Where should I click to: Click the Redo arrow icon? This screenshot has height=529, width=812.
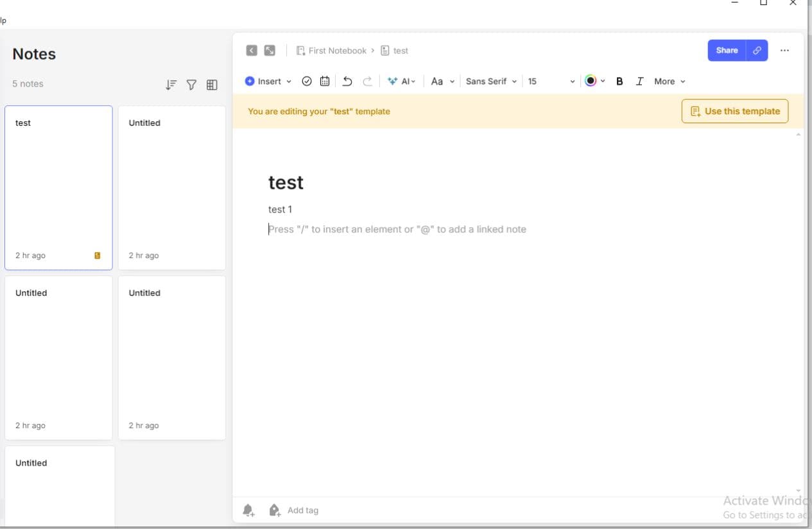click(x=367, y=81)
